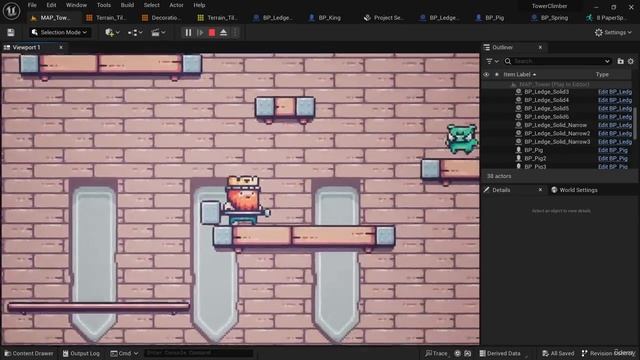Switch to the BP_Pig tab
The image size is (640, 360).
tap(490, 18)
